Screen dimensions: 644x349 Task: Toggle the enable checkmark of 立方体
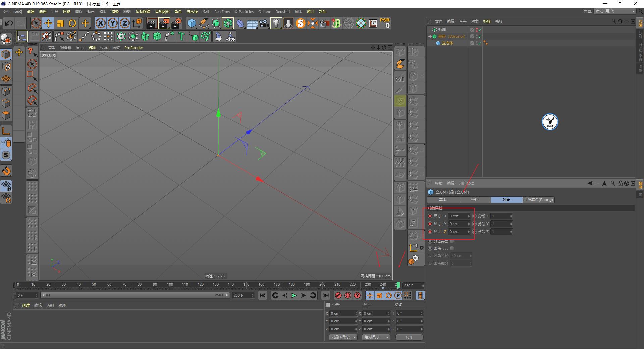point(480,43)
